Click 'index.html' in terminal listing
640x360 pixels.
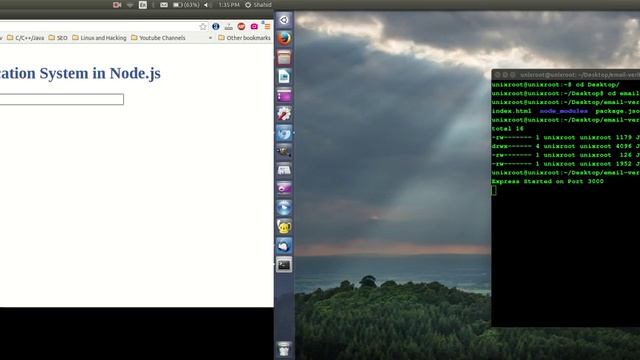click(x=511, y=111)
